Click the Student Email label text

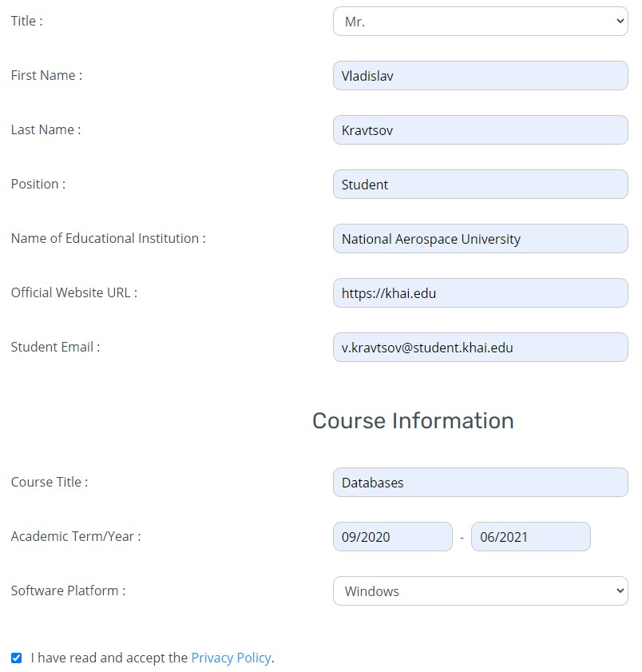[55, 347]
